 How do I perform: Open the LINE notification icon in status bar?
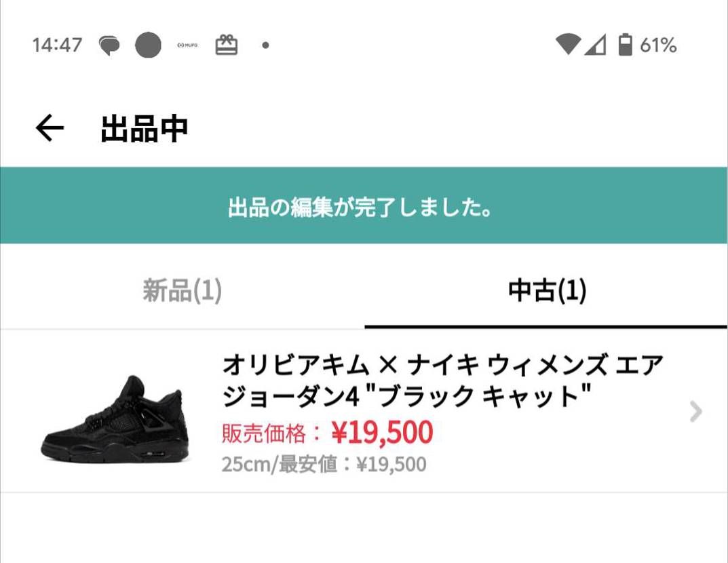click(109, 45)
